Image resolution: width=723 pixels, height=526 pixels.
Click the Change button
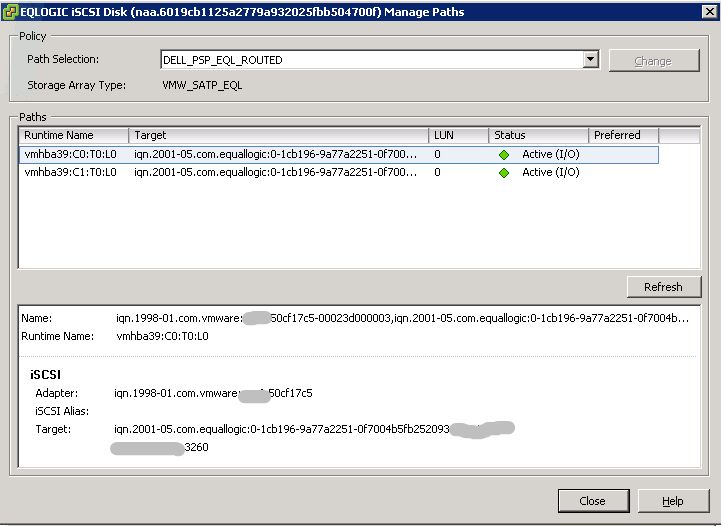point(654,61)
